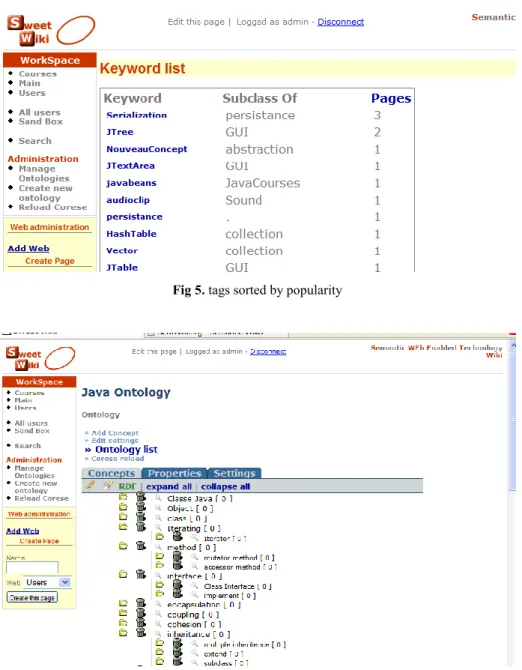Click magnifier icon beside Classe Java

pos(158,498)
